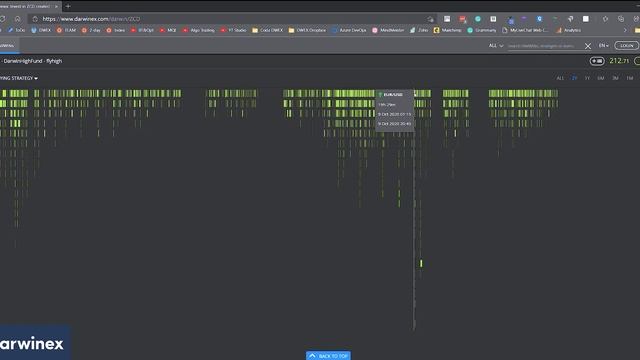Select the 1Y timeframe
The height and width of the screenshot is (360, 640).
[x=587, y=78]
